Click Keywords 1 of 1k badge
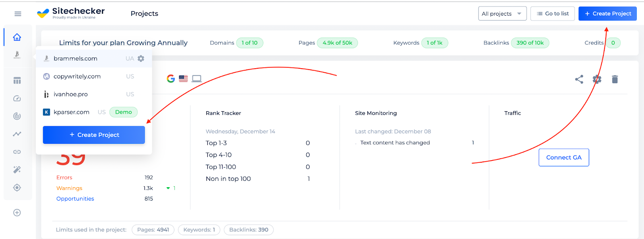644x239 pixels. pyautogui.click(x=435, y=43)
